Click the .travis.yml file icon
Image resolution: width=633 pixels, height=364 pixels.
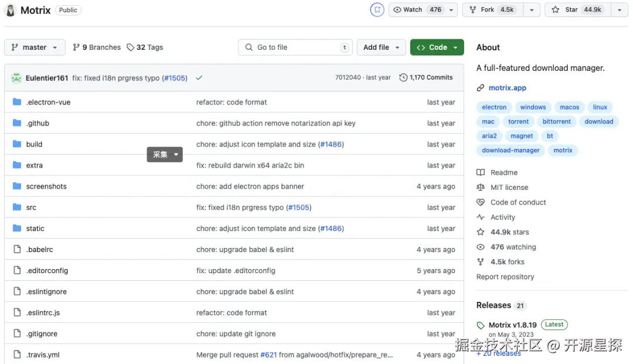click(17, 354)
